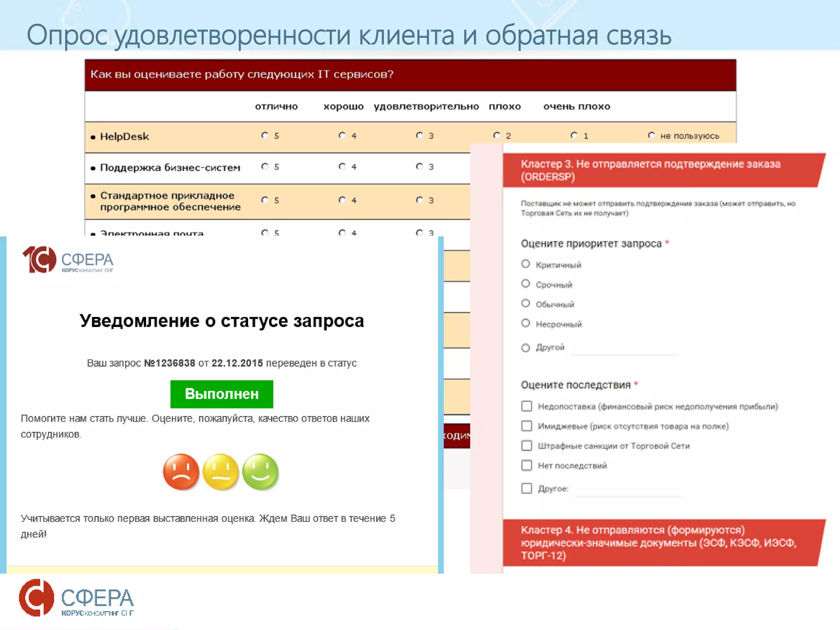This screenshot has height=630, width=840.
Task: Click the 1C Сфера logo in notification email
Action: [x=68, y=260]
